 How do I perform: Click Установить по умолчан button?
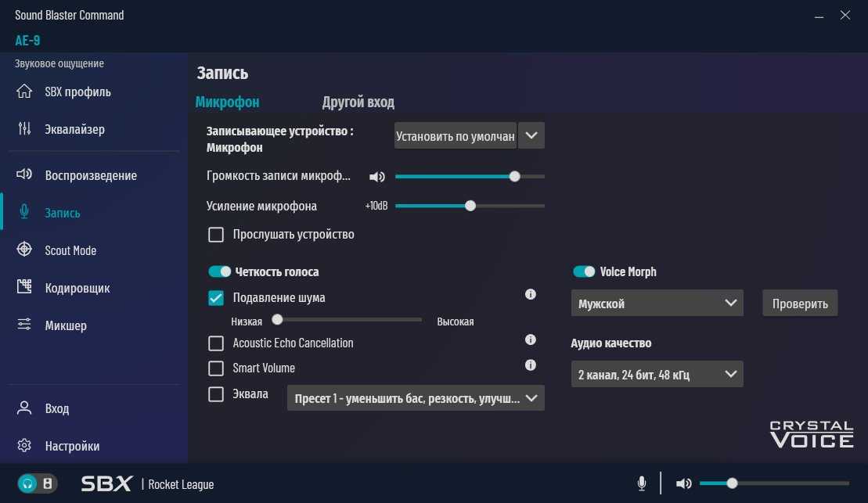pos(456,135)
